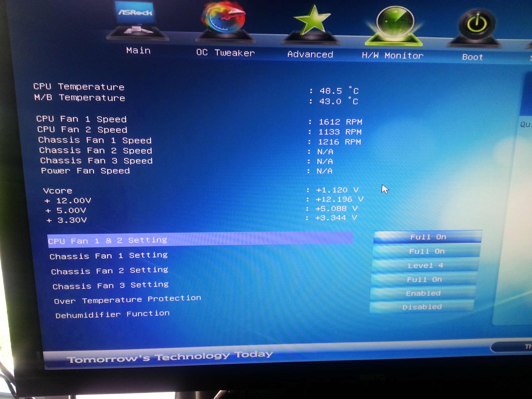Open Chassis Fan 2 Setting Level 4 value

(x=425, y=266)
